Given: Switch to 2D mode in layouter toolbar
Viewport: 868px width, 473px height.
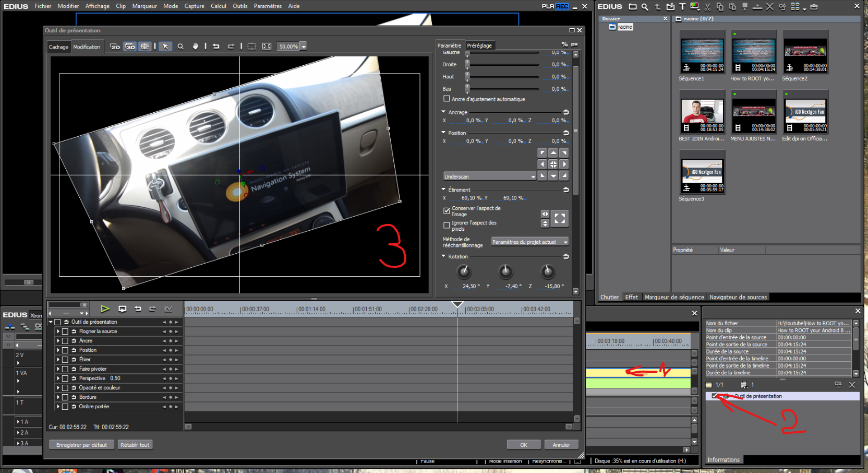Looking at the screenshot, I should 115,46.
